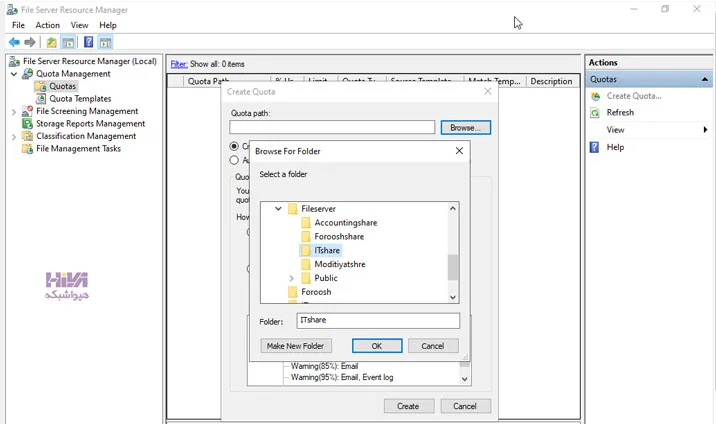Click the Refresh action icon

595,113
